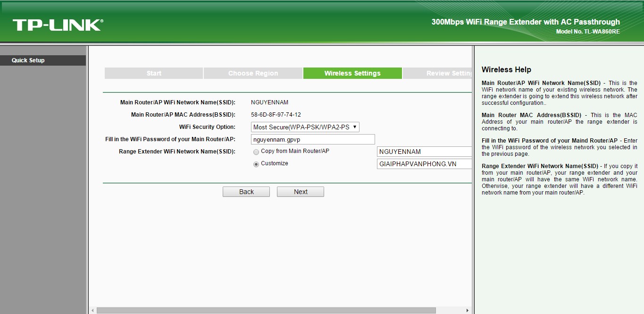Viewport: 644px width, 314px height.
Task: Click the NGUYENNAM copied SSID field
Action: tap(424, 152)
